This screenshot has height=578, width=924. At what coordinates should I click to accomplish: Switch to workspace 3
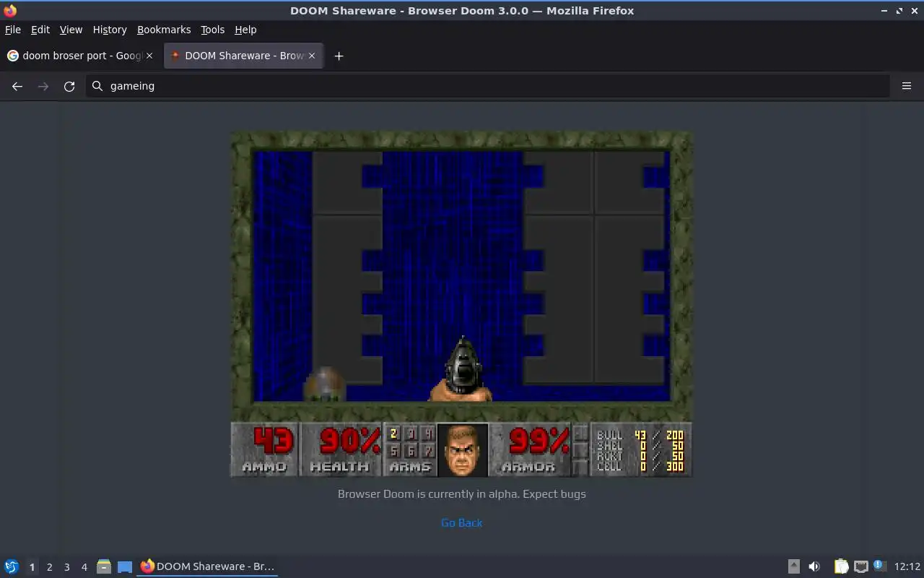coord(66,567)
